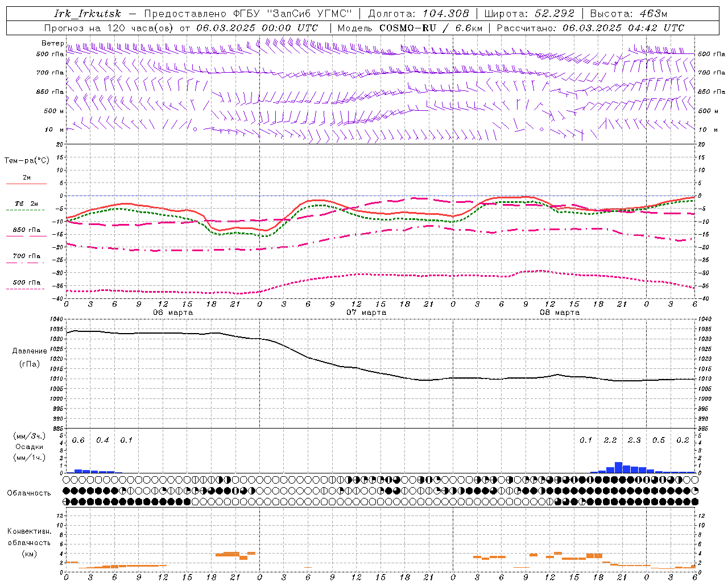Click the 1040 pressure tick on left axis
728x582 pixels.
[57, 319]
